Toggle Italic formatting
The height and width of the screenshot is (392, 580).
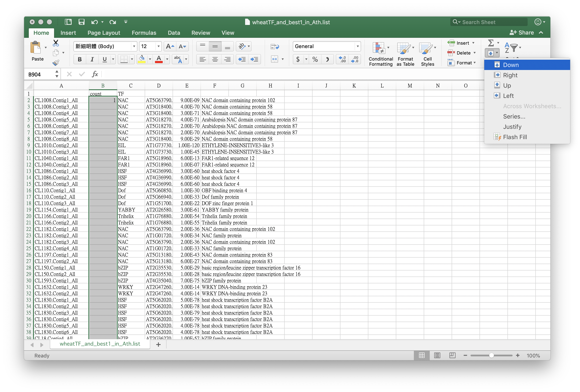click(92, 59)
